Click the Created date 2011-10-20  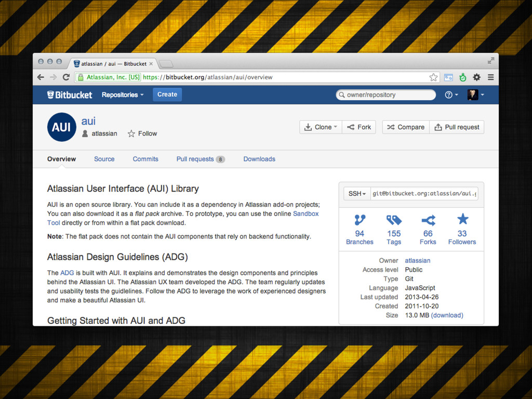pos(422,306)
